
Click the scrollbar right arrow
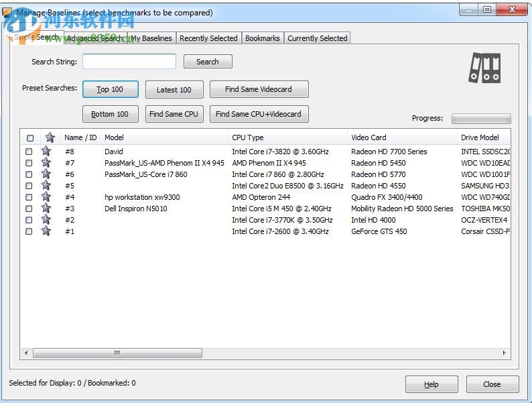point(504,353)
